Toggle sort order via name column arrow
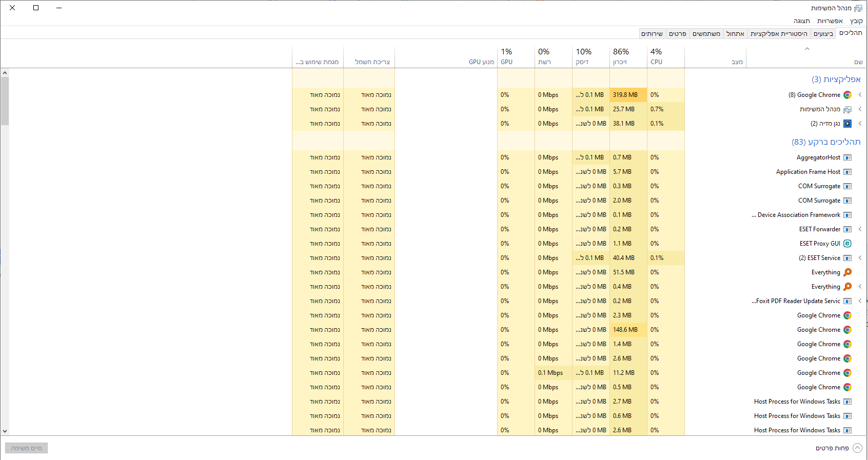868x460 pixels. 807,49
